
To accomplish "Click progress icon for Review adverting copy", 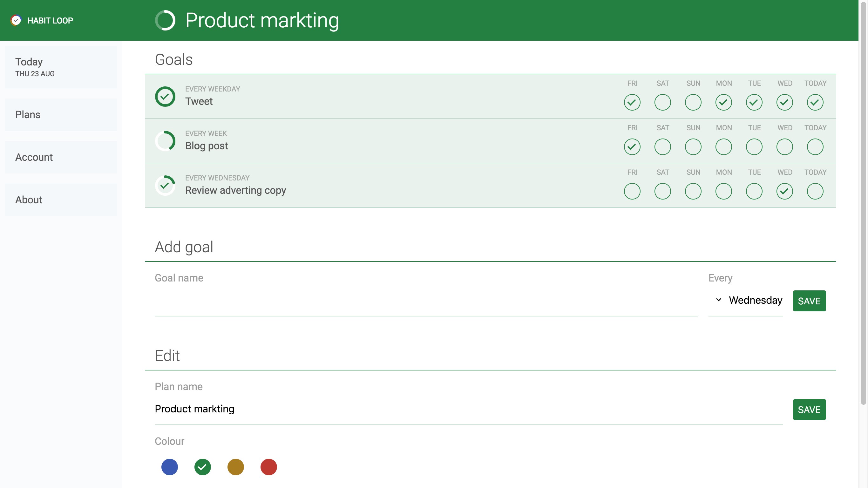I will click(x=165, y=185).
